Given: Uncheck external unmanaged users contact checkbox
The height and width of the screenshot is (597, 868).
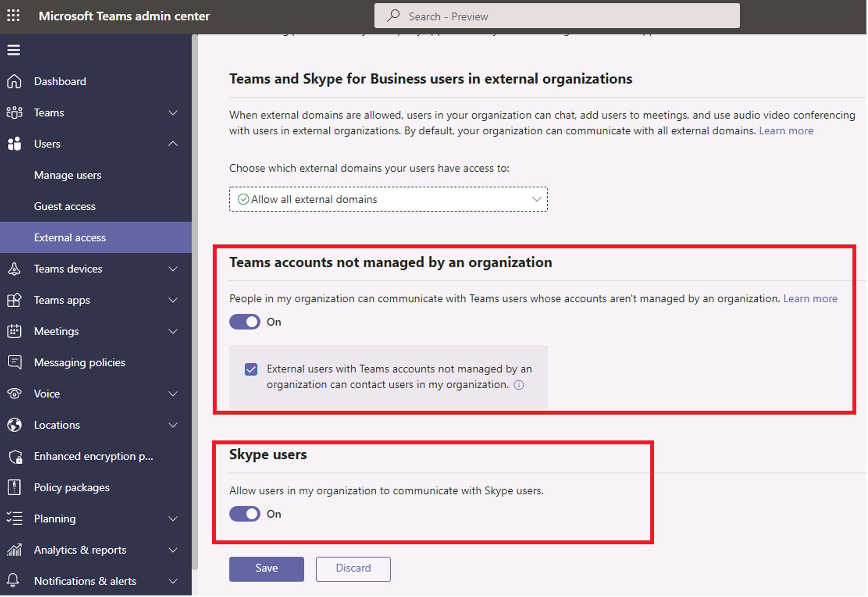Looking at the screenshot, I should [x=252, y=369].
